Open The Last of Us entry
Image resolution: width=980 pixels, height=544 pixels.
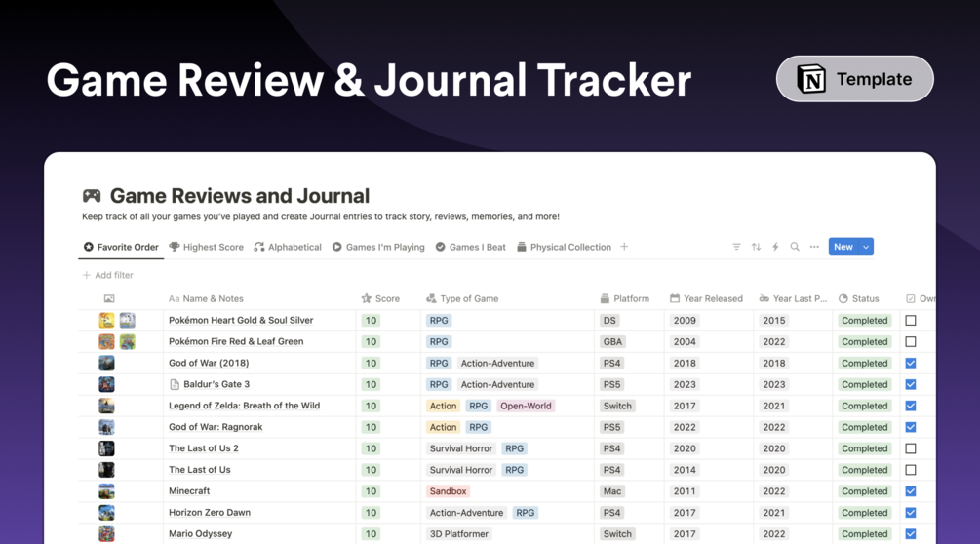coord(199,470)
